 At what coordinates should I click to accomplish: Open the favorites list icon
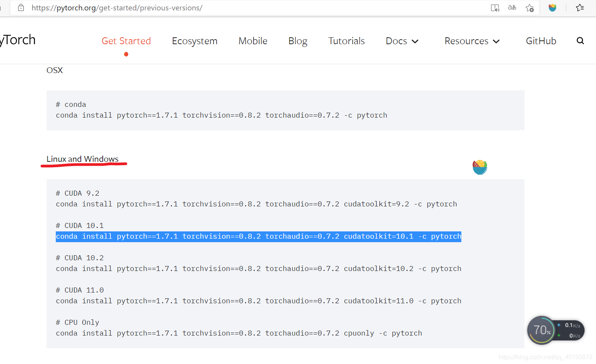coord(580,8)
